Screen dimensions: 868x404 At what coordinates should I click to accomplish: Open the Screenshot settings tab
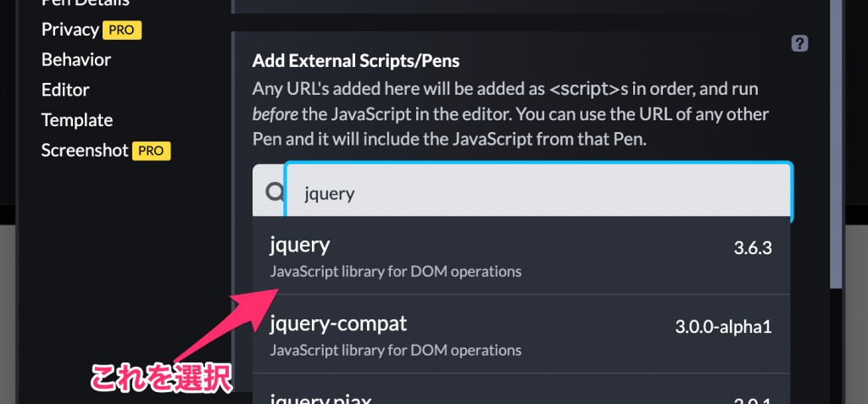point(85,150)
